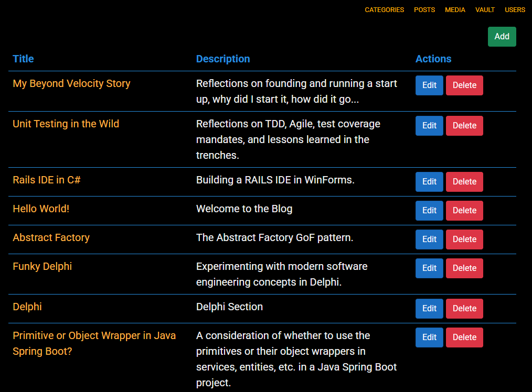The image size is (532, 392).
Task: Edit the Abstract Factory entry
Action: pos(429,239)
